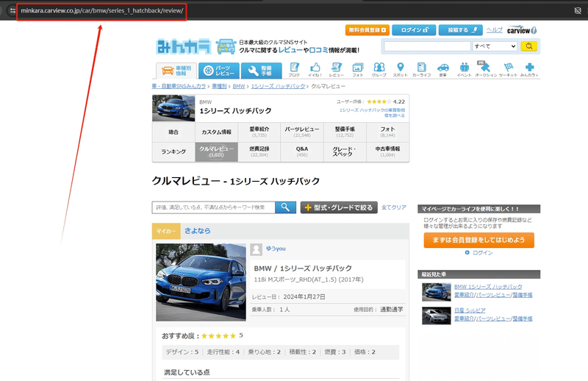Open the サーキット checkered flag icon
The image size is (588, 381).
pos(508,70)
